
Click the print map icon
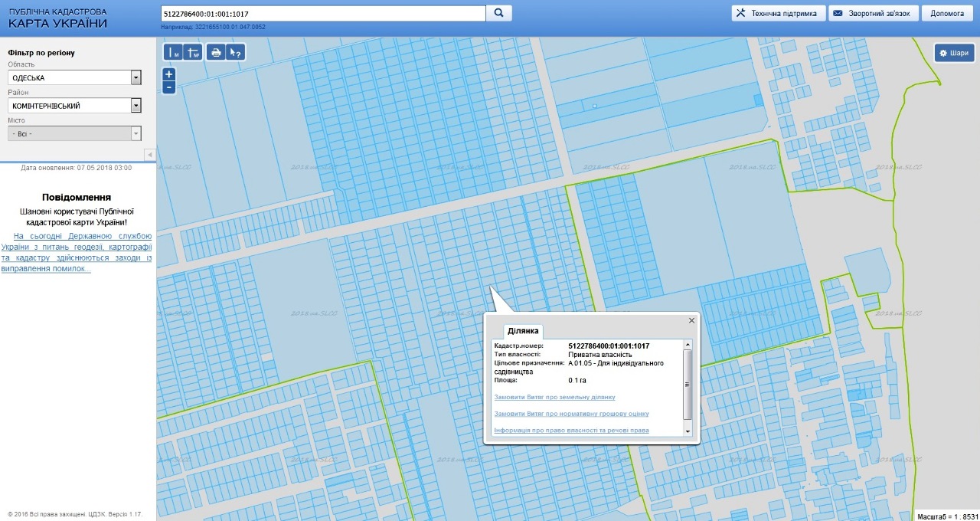tap(216, 53)
